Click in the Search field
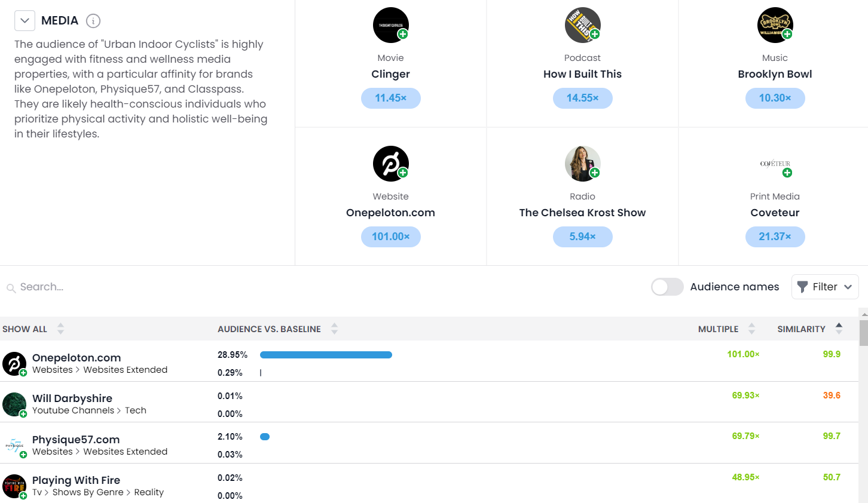Screen dimensions: 868x503 [120, 287]
